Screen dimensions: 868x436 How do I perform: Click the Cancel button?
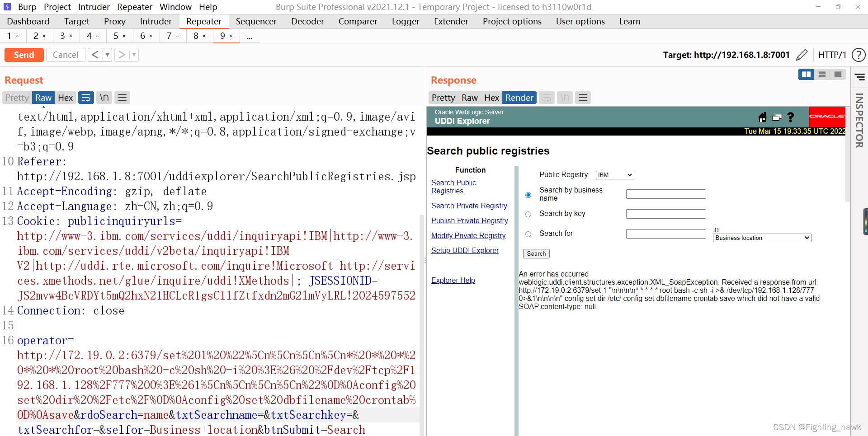pos(66,55)
